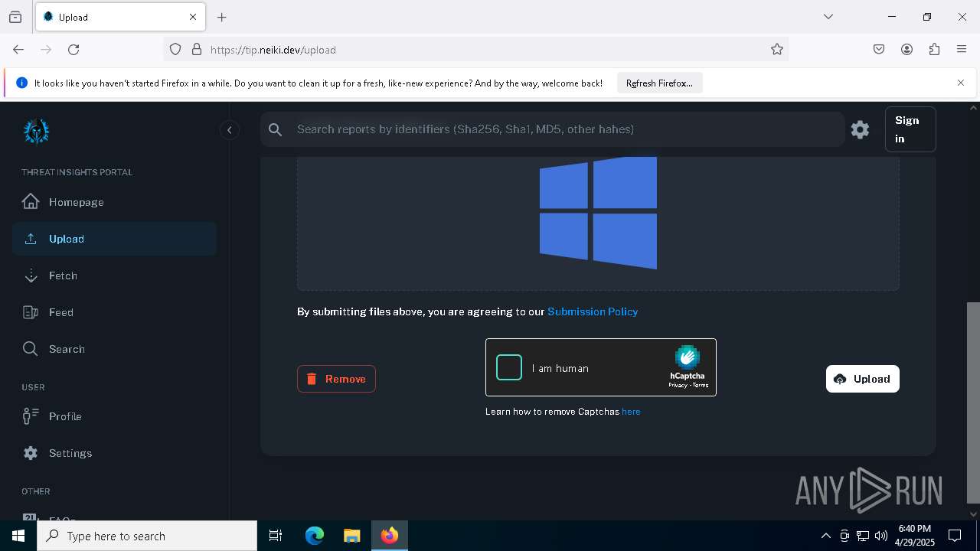The image size is (980, 551).
Task: Go back in browser history
Action: pyautogui.click(x=18, y=49)
